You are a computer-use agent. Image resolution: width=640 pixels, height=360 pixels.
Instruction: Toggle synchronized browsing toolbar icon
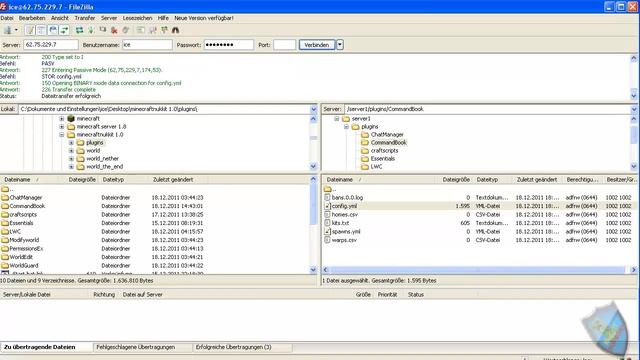coord(164,30)
